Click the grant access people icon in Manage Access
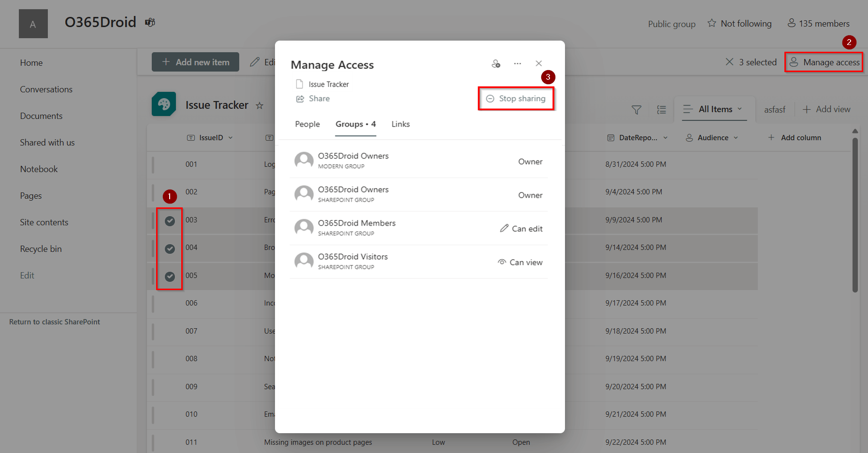 coord(496,63)
